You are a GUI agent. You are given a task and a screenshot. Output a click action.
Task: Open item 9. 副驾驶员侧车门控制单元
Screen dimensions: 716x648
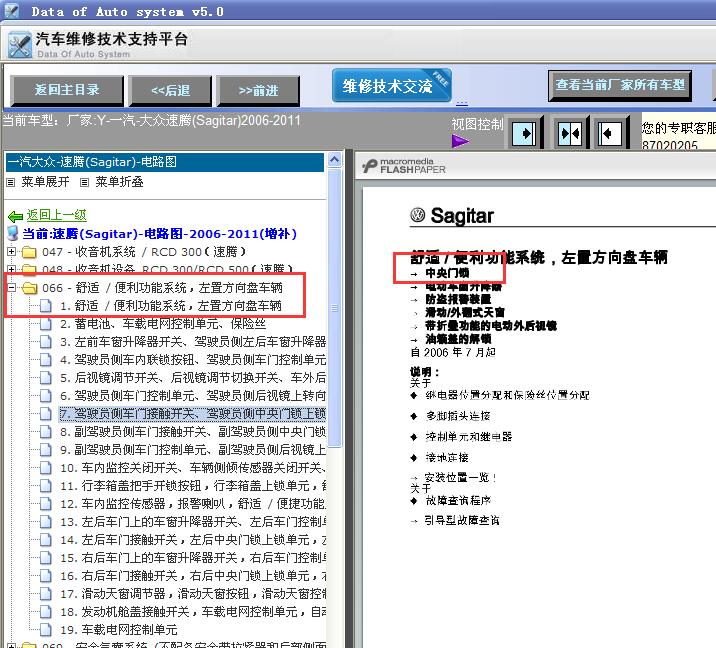tap(193, 450)
